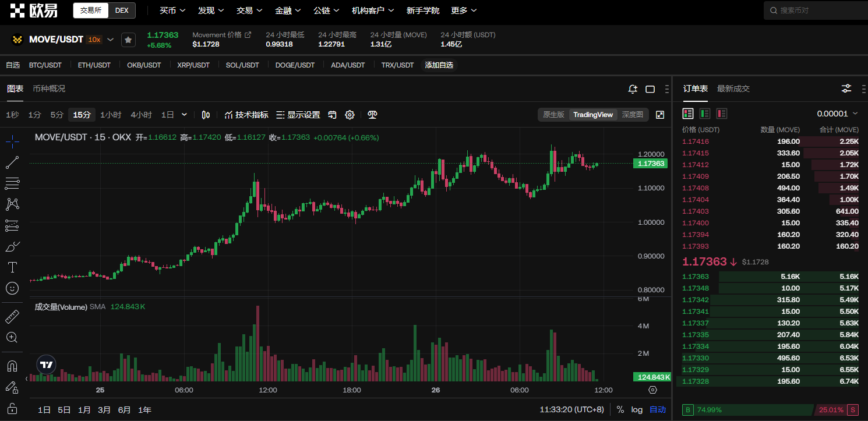Toggle log scale on the chart
Image resolution: width=868 pixels, height=421 pixels.
pos(637,409)
